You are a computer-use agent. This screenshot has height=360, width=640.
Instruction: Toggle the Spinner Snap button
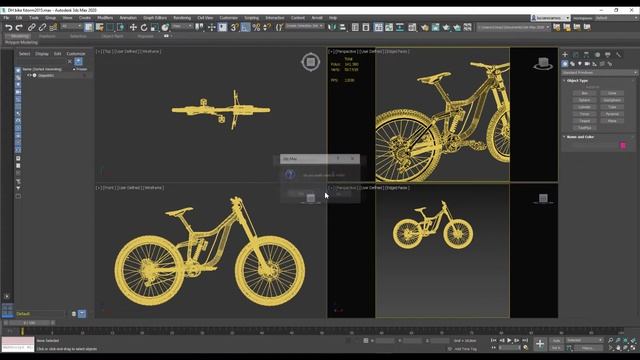pos(267,27)
